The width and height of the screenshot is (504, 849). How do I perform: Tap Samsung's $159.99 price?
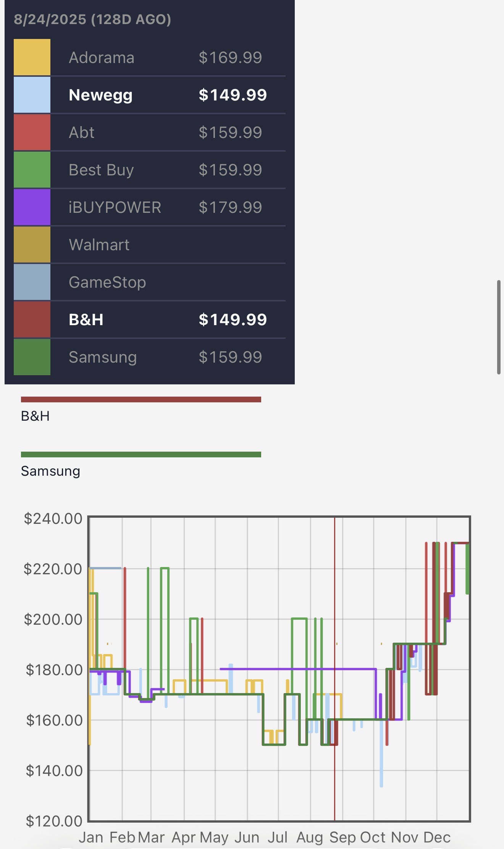click(230, 357)
